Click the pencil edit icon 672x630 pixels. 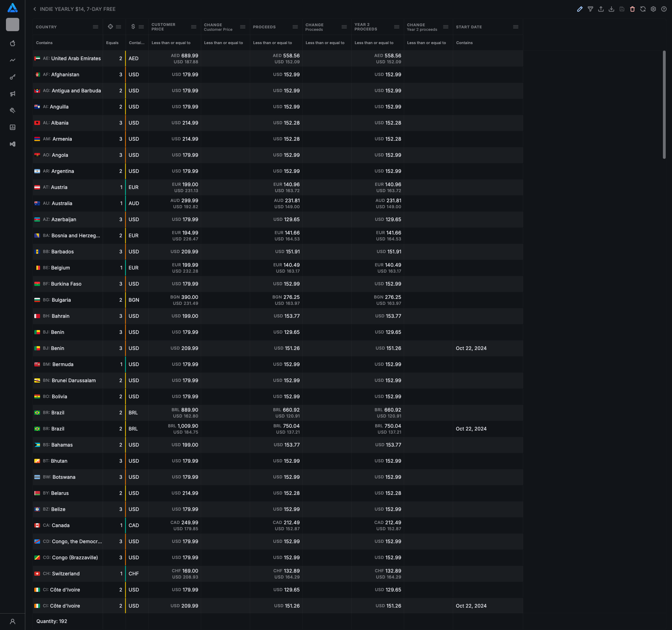[x=580, y=9]
